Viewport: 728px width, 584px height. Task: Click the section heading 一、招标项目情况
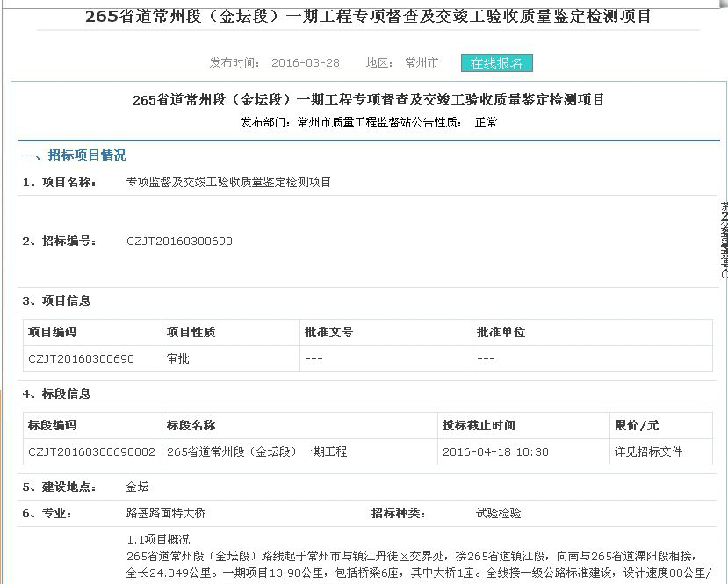[74, 155]
